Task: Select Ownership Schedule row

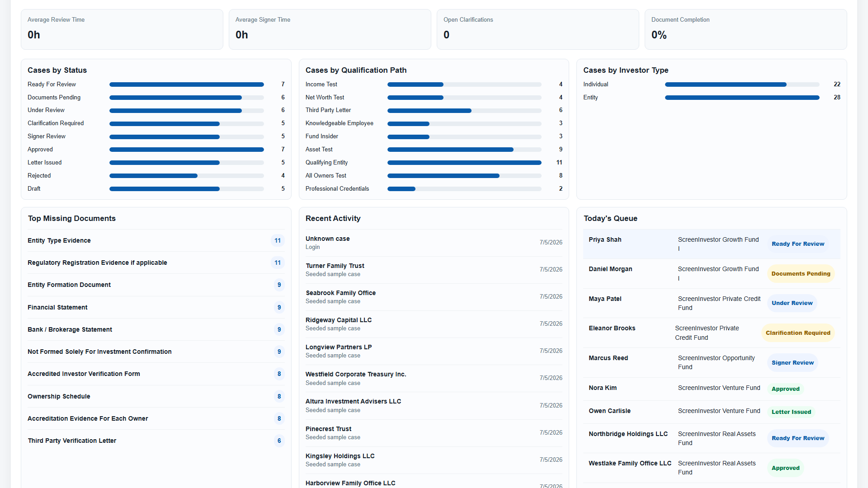Action: [x=156, y=397]
